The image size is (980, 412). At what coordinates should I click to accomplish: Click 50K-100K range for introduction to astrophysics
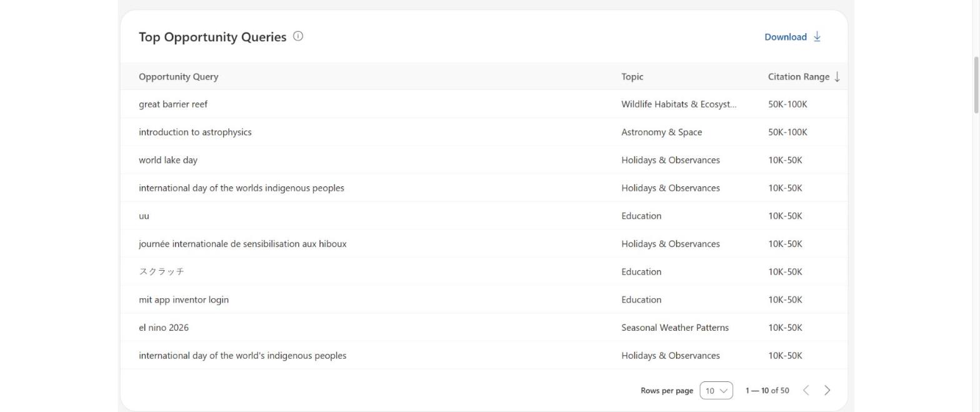(787, 132)
